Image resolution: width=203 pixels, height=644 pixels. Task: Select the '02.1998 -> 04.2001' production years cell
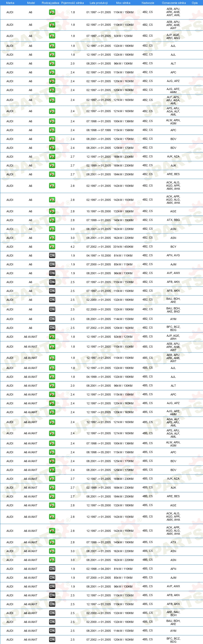[99, 569]
